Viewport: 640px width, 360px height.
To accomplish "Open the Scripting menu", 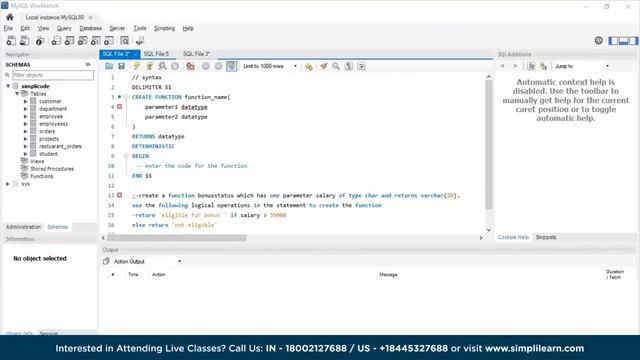I will click(x=164, y=28).
